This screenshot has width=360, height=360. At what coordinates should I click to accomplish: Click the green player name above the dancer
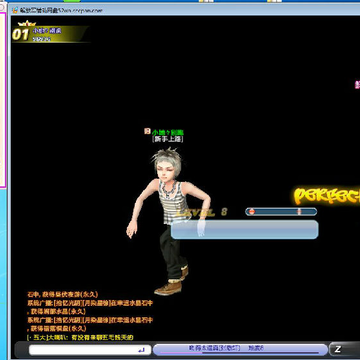click(x=168, y=132)
